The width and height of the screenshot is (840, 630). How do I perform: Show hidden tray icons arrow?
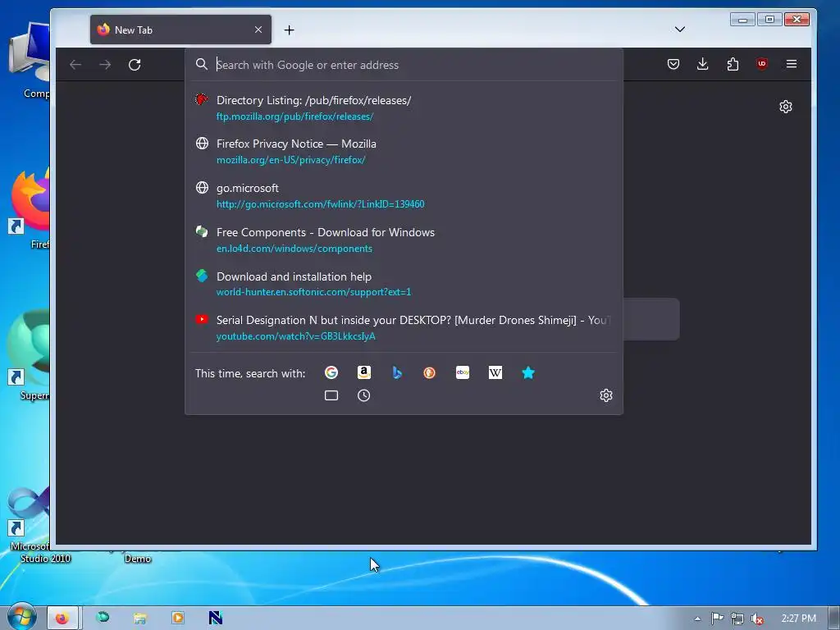(x=697, y=619)
